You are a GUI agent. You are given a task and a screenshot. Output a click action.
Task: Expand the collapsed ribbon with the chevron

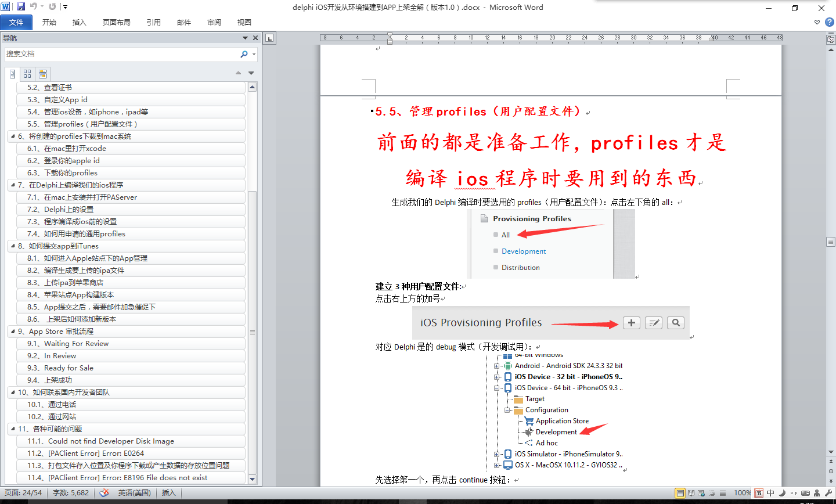(817, 22)
